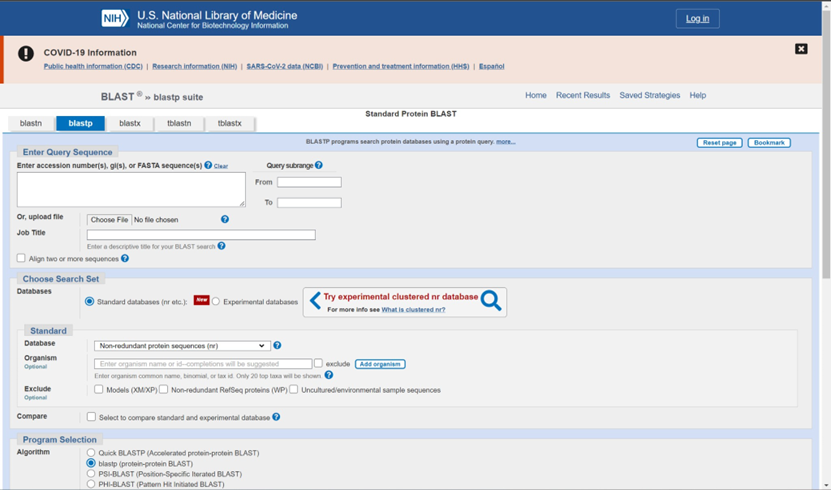831x490 pixels.
Task: Click the NIH logo icon
Action: point(115,19)
